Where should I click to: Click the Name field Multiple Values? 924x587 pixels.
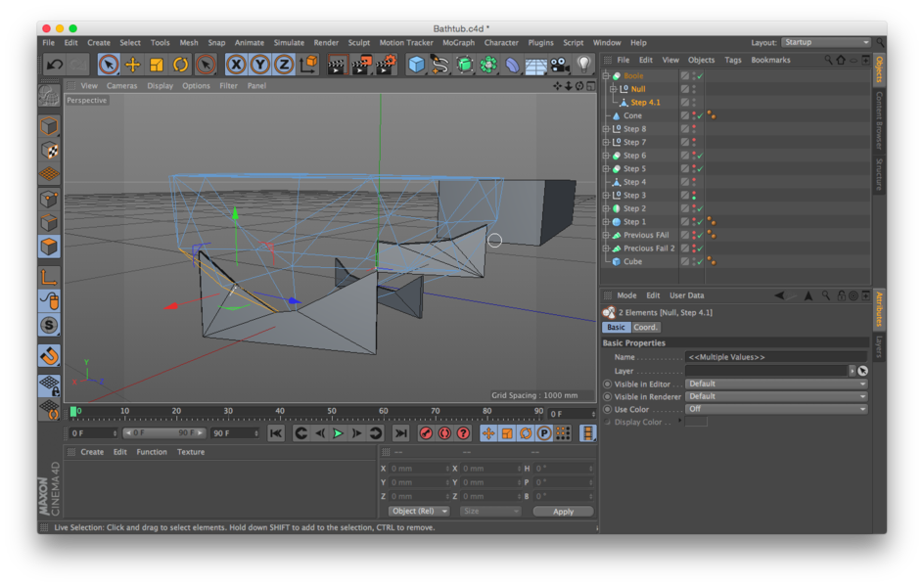pos(775,357)
